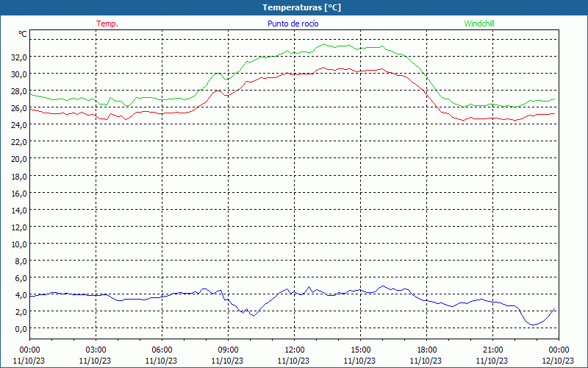Click the '12/10/23' date label

pos(558,361)
